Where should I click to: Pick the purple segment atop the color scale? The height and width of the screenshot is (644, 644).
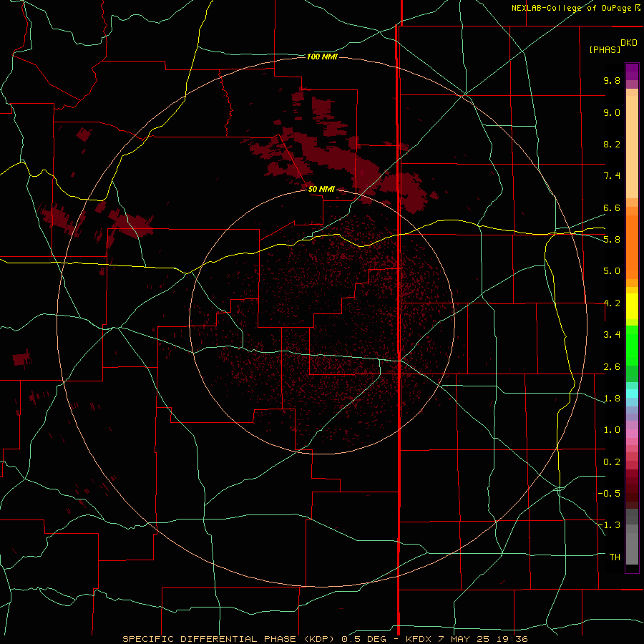[x=632, y=72]
